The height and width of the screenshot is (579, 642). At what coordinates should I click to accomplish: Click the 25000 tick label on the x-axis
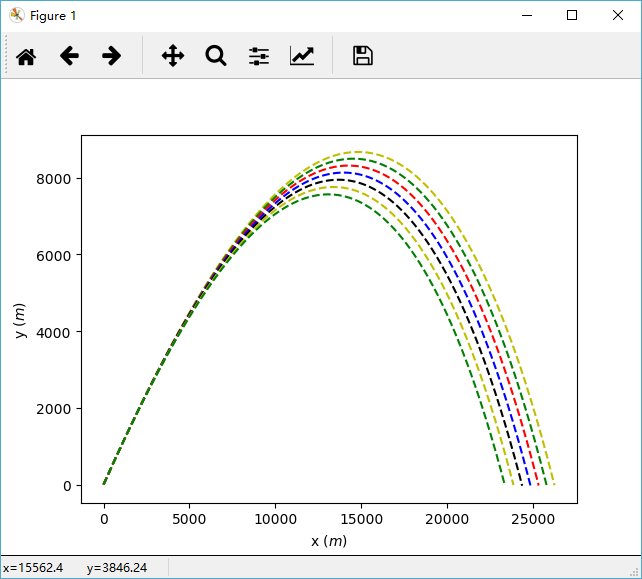click(531, 519)
